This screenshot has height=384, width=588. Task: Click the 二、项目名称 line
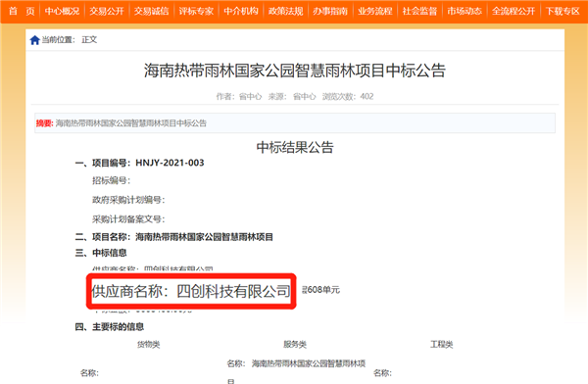(174, 237)
